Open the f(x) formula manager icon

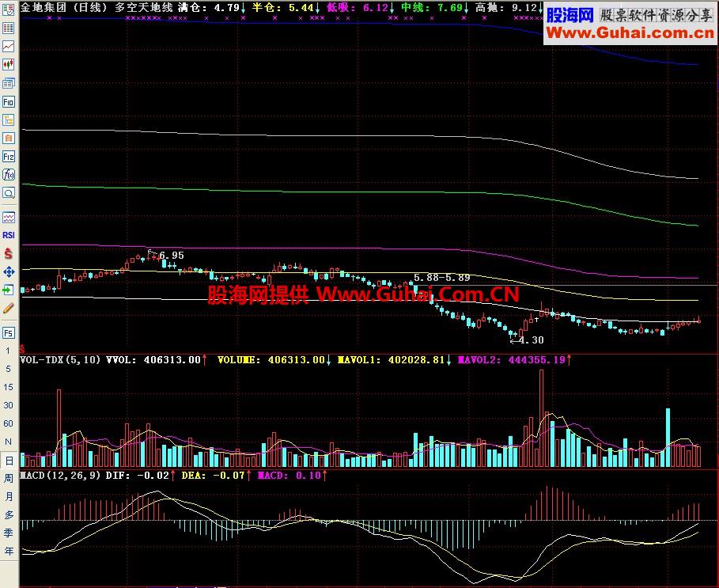[8, 175]
